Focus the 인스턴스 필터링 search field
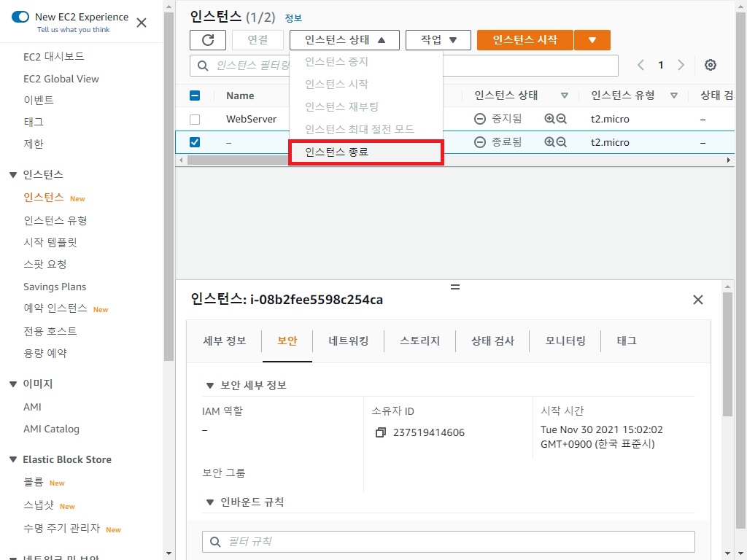747x560 pixels. click(x=404, y=66)
